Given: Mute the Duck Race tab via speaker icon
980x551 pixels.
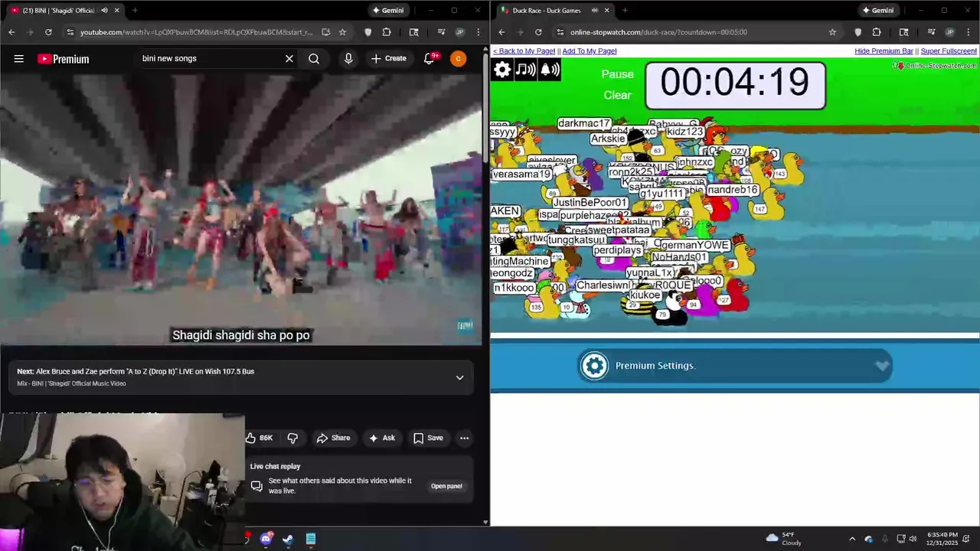Looking at the screenshot, I should click(x=594, y=10).
